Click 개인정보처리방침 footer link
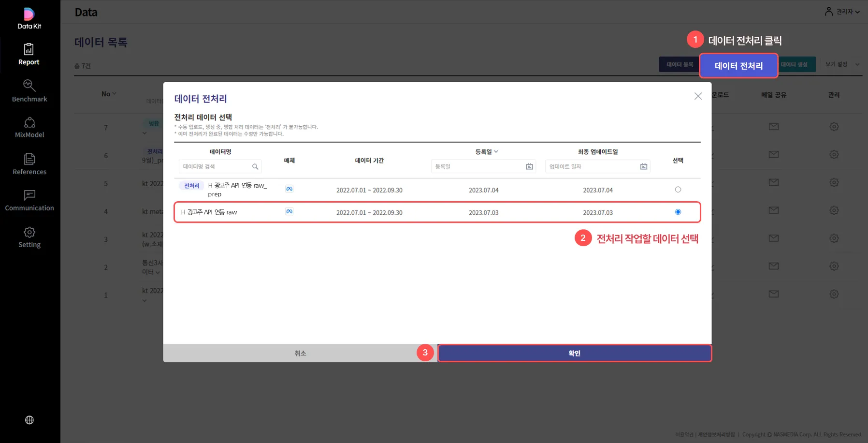Viewport: 868px width, 443px height. pyautogui.click(x=716, y=434)
